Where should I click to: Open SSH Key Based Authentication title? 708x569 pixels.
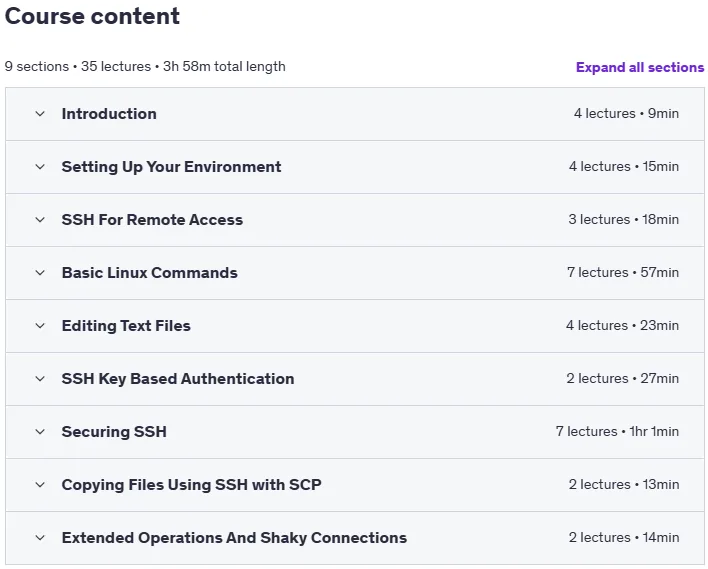click(178, 379)
